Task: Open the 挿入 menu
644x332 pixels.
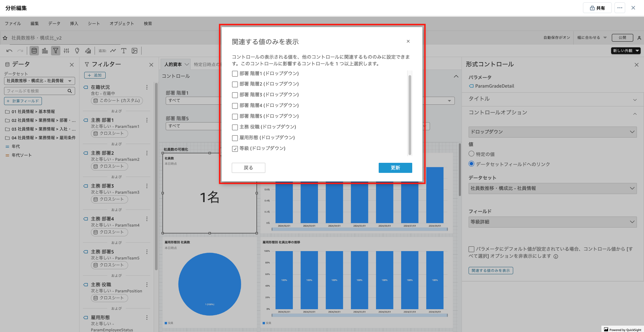Action: pyautogui.click(x=74, y=23)
